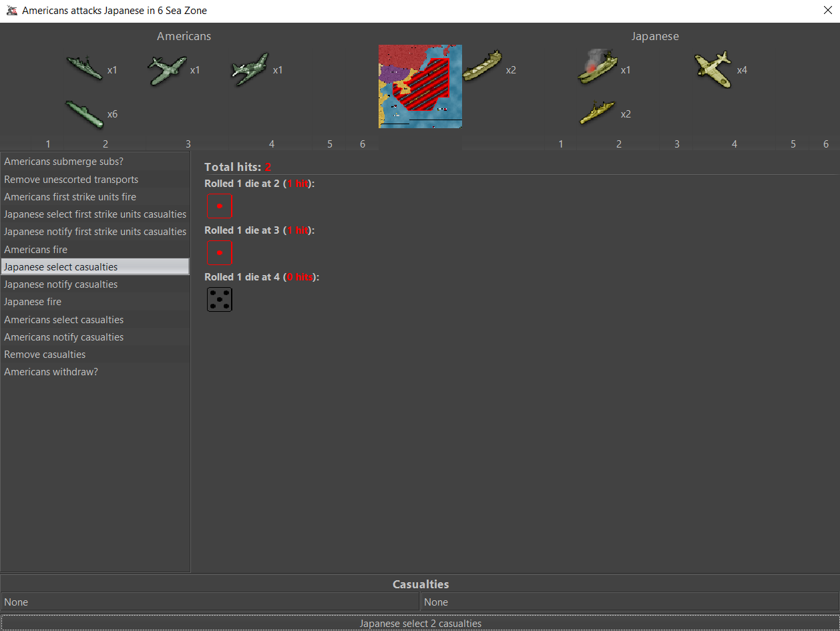Open the sea zone battle map thumbnail
The height and width of the screenshot is (631, 840).
420,86
